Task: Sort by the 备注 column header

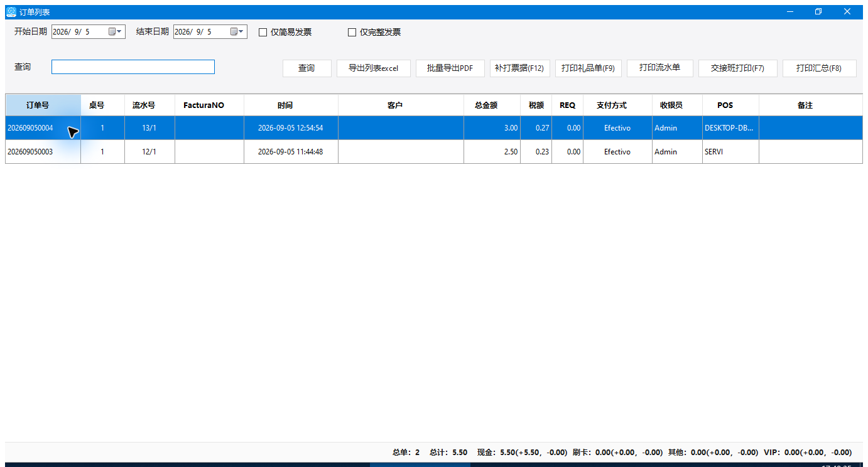Action: [x=811, y=105]
